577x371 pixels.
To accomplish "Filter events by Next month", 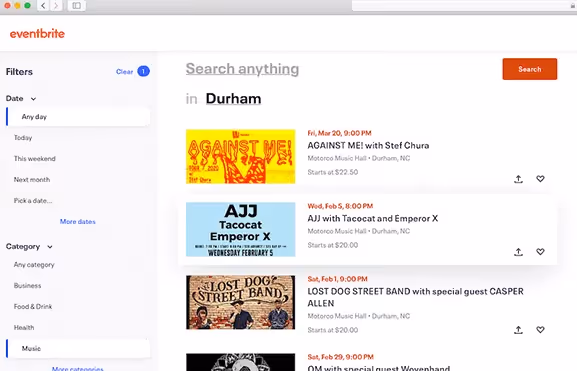I will (32, 180).
